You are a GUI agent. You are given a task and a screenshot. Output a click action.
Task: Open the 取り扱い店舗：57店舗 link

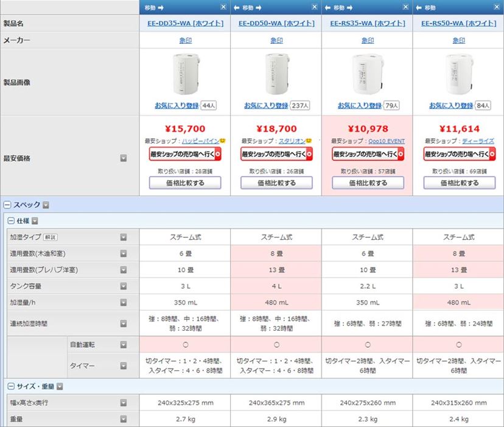coord(367,170)
